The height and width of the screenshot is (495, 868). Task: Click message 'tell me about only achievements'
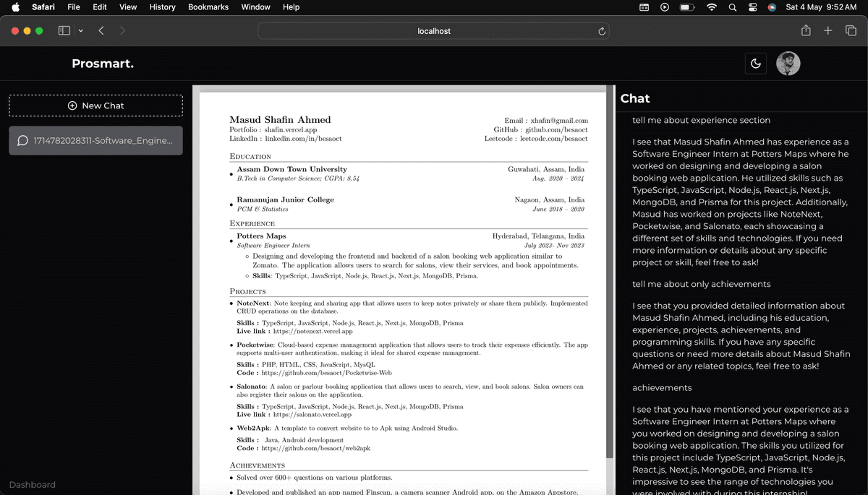coord(701,284)
